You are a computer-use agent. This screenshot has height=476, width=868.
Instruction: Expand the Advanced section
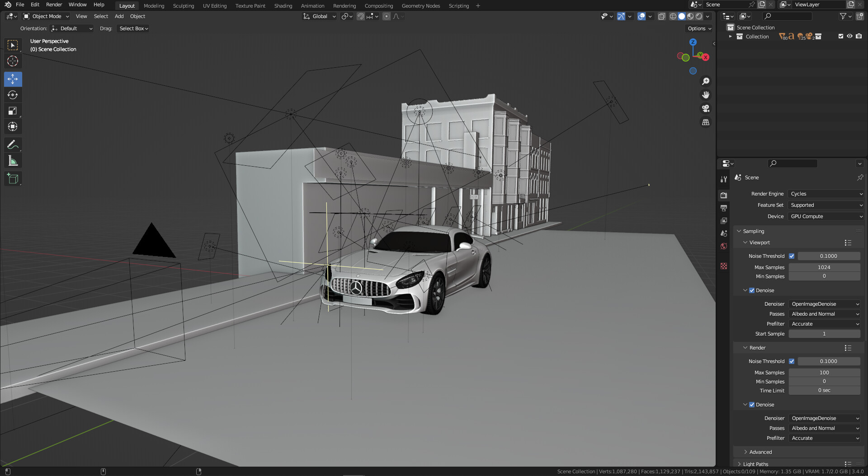[x=760, y=452]
